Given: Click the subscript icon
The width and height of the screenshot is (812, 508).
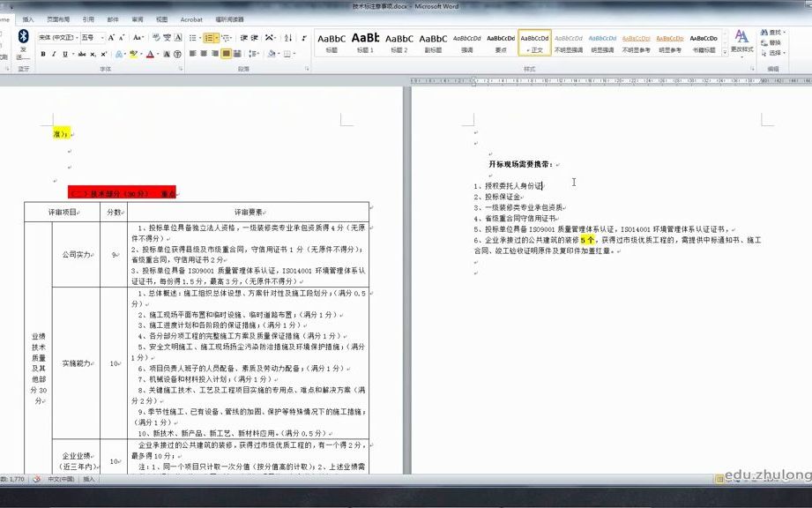Looking at the screenshot, I should [x=93, y=54].
